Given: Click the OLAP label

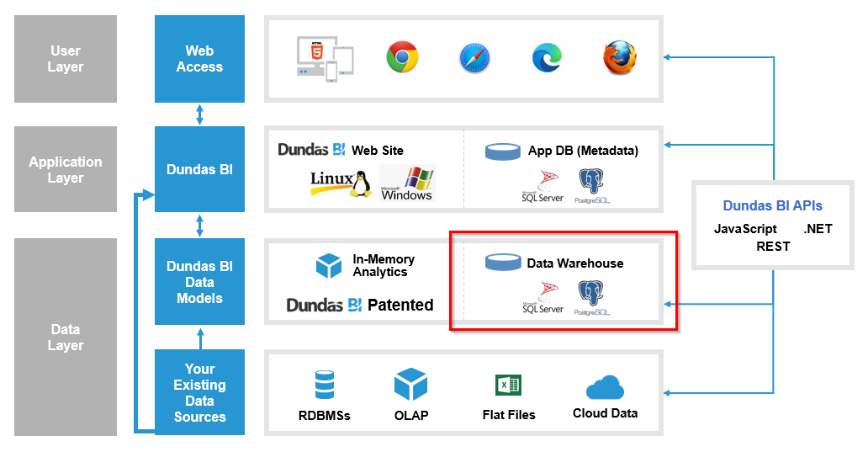Looking at the screenshot, I should coord(411,416).
